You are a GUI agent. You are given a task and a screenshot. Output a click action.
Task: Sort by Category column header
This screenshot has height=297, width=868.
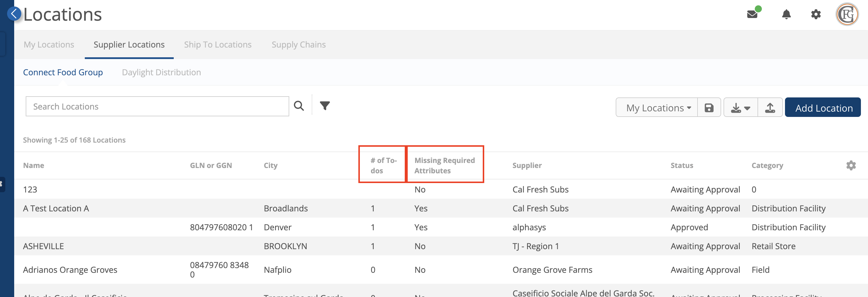[x=767, y=165]
